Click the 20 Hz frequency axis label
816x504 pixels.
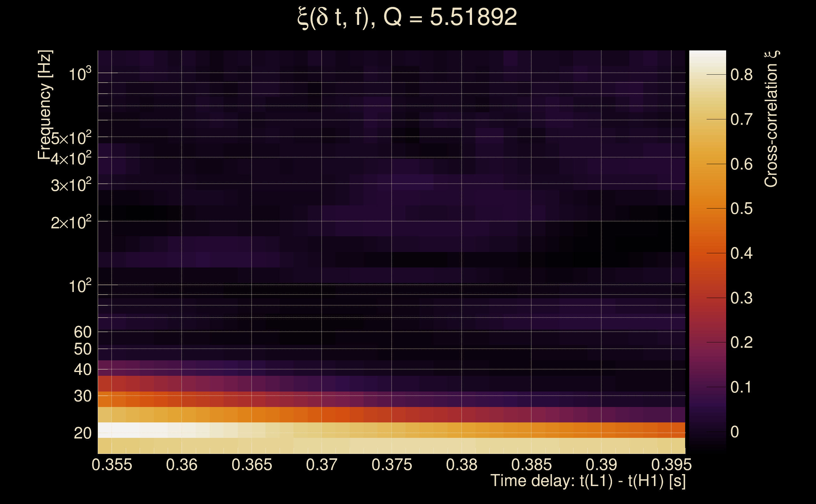point(82,433)
